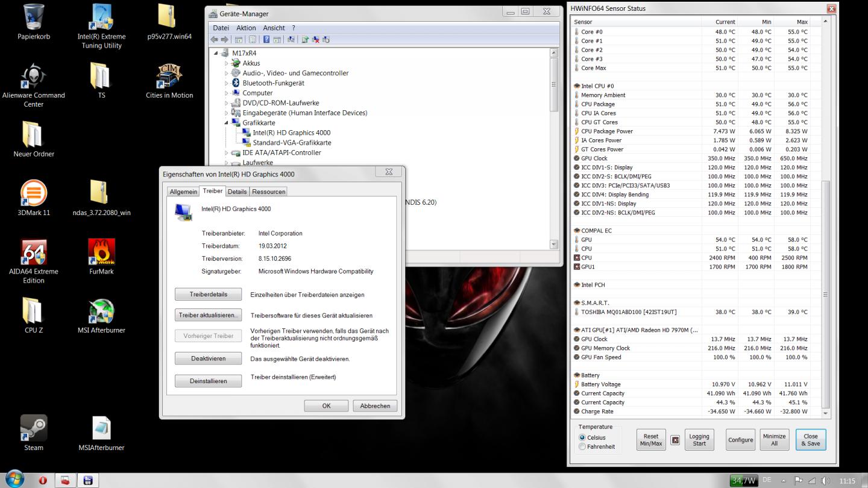Click the Action Center flag tray icon

tap(799, 481)
